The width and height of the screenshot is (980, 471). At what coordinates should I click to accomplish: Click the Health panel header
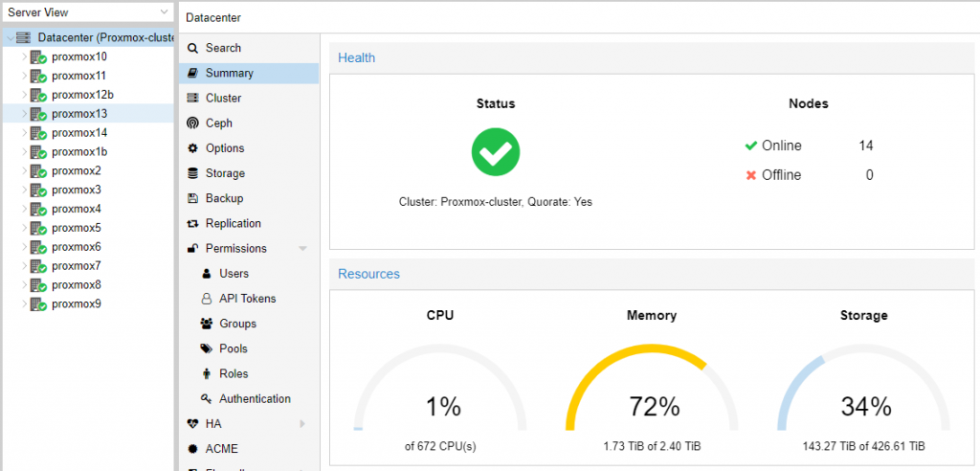click(652, 57)
